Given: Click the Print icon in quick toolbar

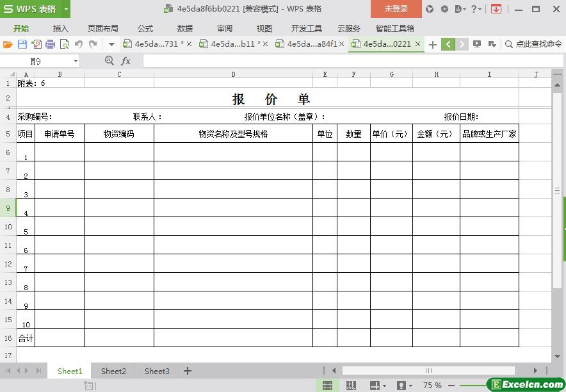Looking at the screenshot, I should pyautogui.click(x=50, y=44).
